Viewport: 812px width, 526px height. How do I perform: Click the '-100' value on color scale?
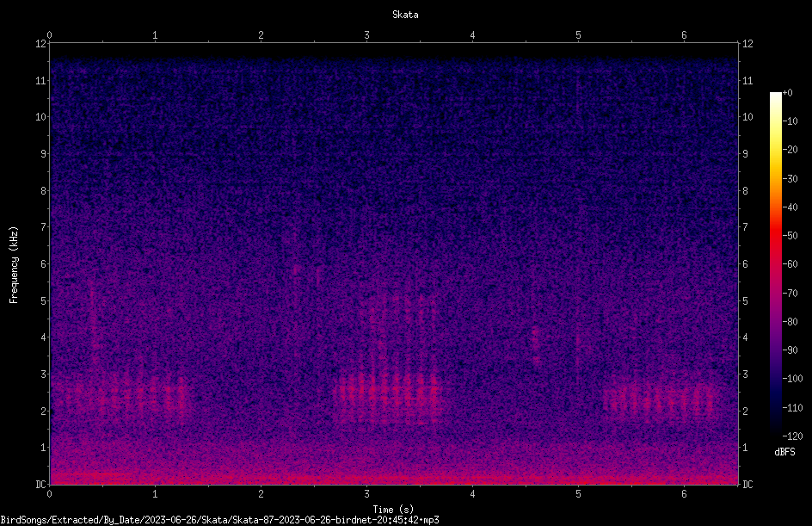click(792, 378)
